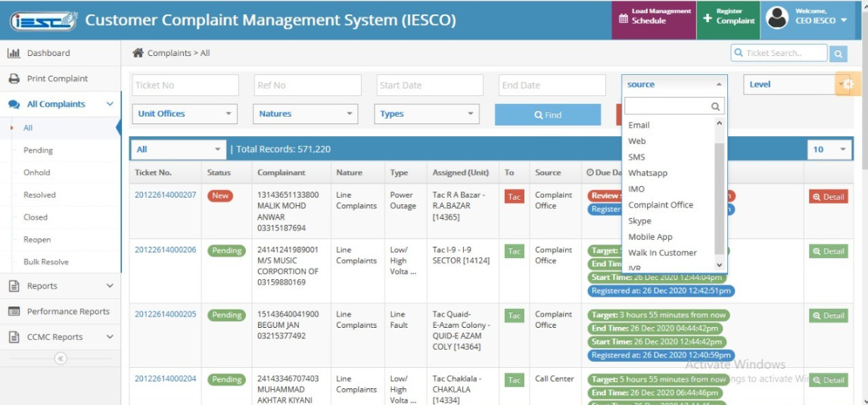This screenshot has width=868, height=405.
Task: Open ticket 20122614000207
Action: 166,195
